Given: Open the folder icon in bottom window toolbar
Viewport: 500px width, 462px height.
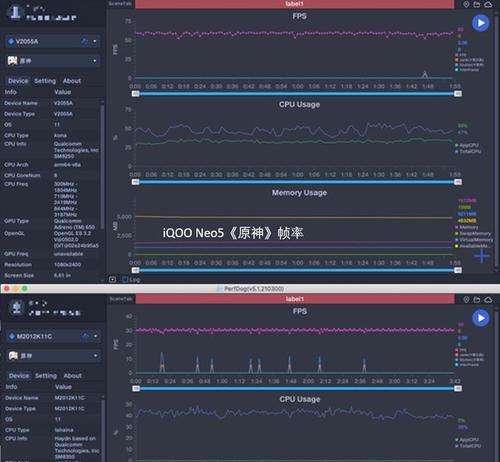Looking at the screenshot, I should 477,300.
